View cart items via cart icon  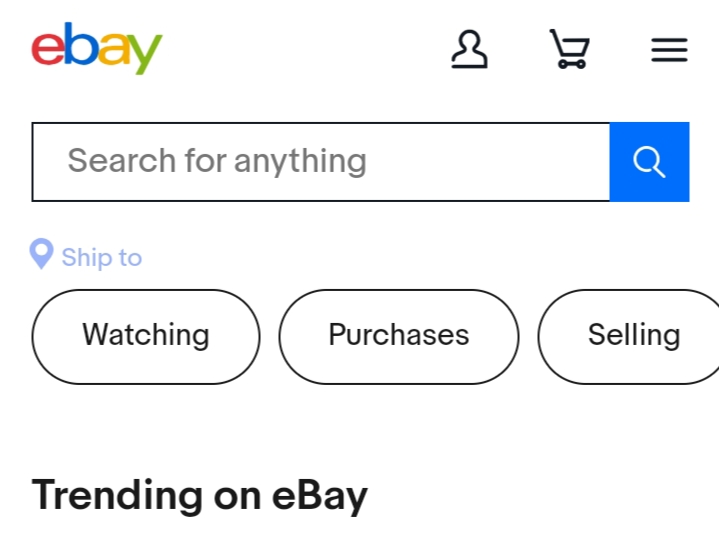click(569, 49)
